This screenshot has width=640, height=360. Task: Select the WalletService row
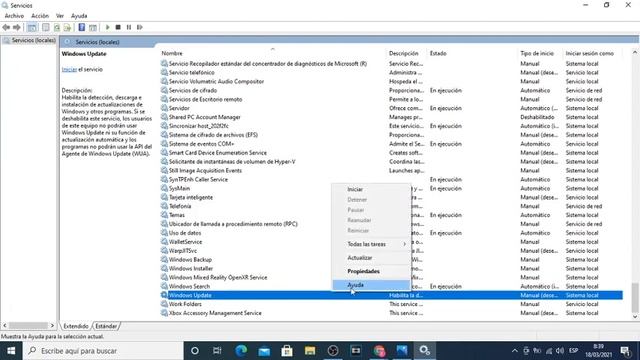click(185, 242)
